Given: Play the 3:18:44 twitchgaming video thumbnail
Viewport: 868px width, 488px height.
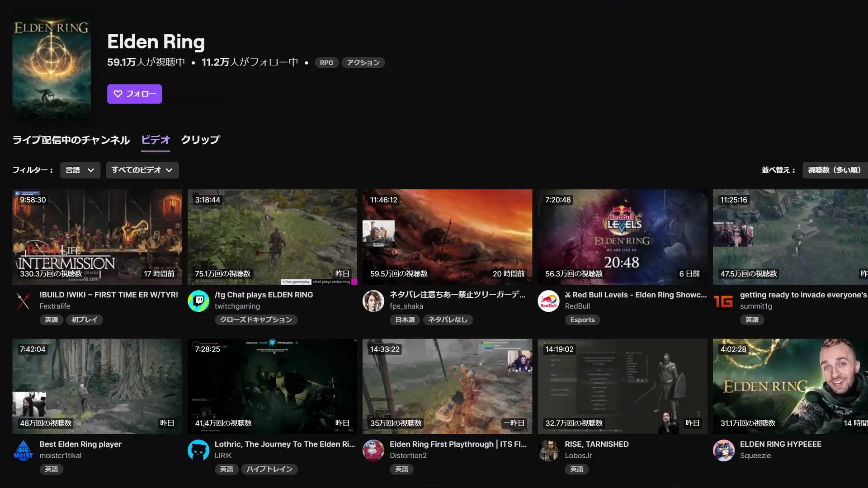Looking at the screenshot, I should pos(272,237).
